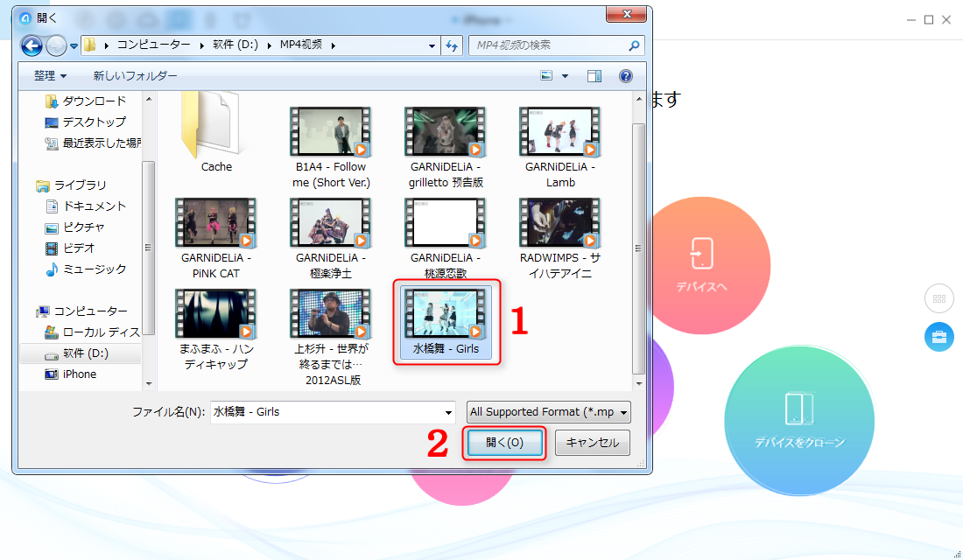The image size is (963, 560).
Task: Click the navigation pane scroll up arrow
Action: tap(149, 99)
